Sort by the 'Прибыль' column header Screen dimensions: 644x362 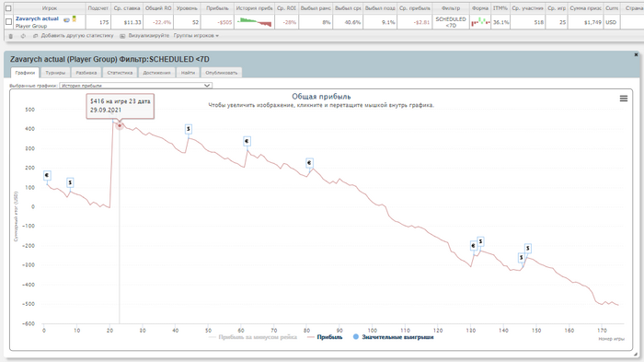point(217,8)
